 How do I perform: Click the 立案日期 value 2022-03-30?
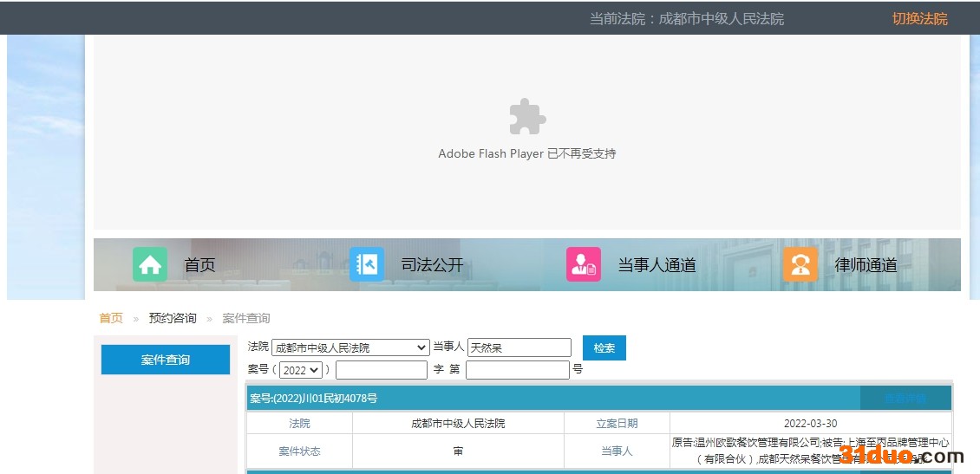(x=810, y=424)
